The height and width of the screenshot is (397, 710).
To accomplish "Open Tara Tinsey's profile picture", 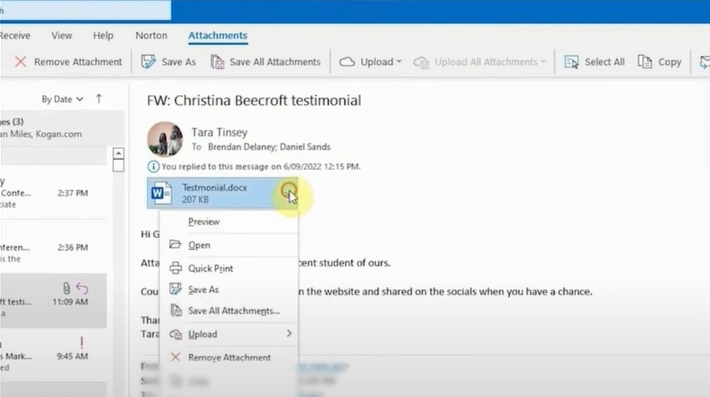I will tap(165, 139).
